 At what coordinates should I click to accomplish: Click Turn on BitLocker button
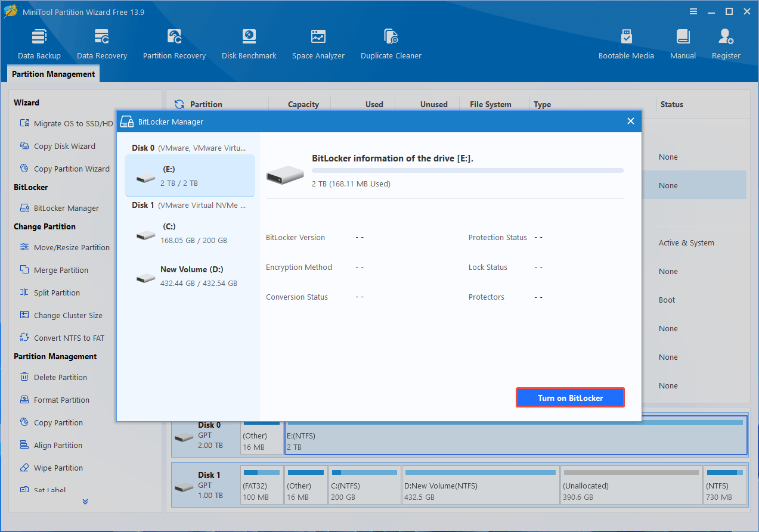(x=570, y=398)
